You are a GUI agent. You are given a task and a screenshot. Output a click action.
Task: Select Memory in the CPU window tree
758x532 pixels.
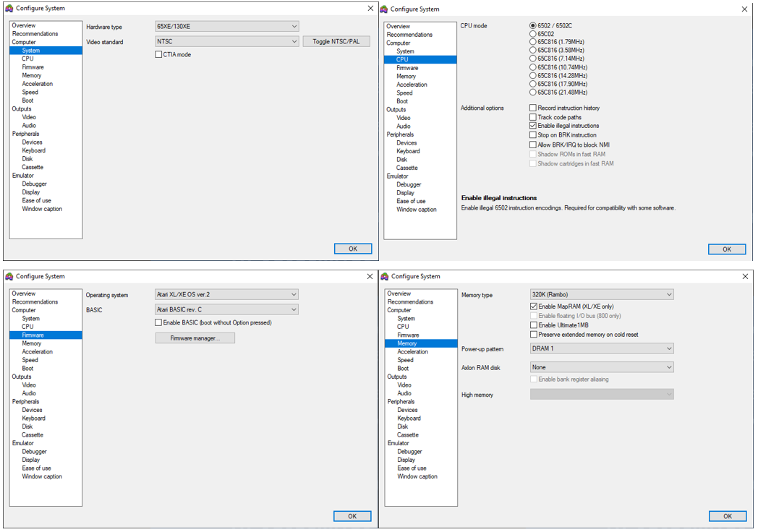coord(406,77)
